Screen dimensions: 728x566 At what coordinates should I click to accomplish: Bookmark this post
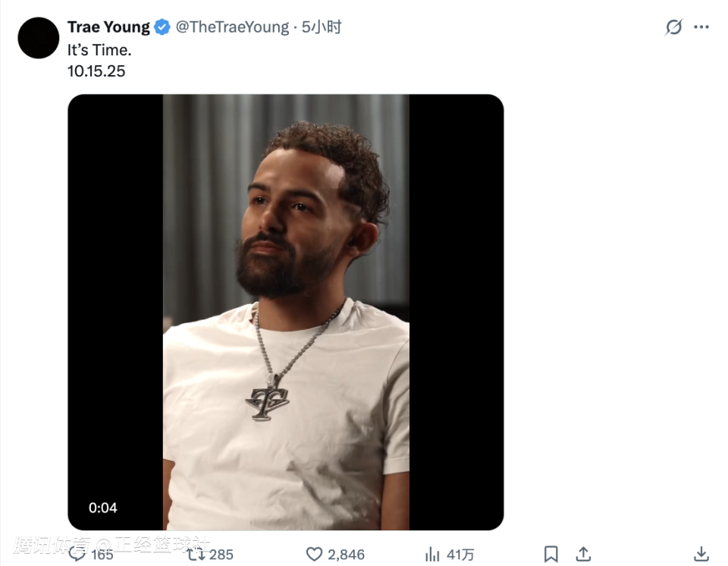(551, 555)
